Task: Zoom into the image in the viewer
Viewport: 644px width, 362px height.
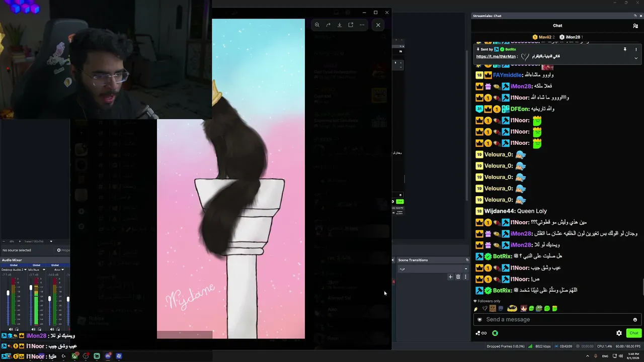Action: pyautogui.click(x=317, y=25)
